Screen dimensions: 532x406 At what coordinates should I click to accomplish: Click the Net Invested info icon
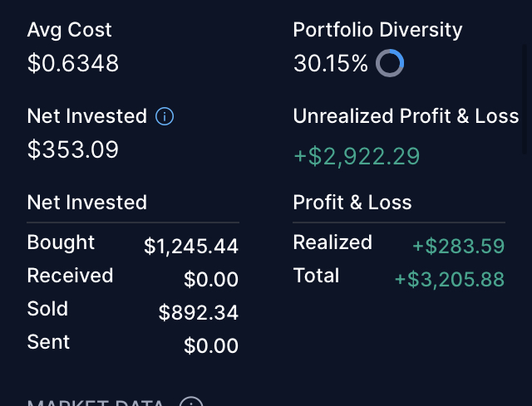coord(165,116)
